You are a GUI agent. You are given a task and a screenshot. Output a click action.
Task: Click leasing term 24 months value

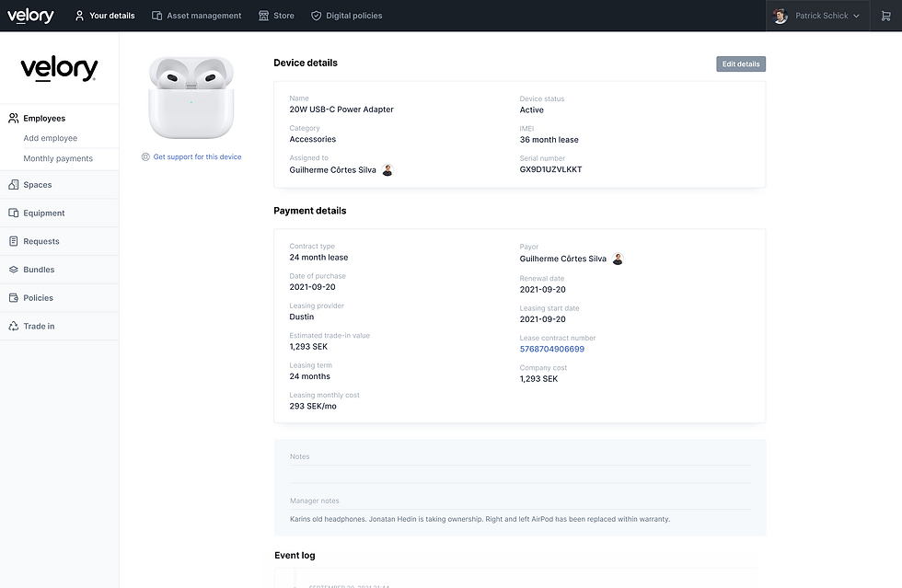coord(309,376)
